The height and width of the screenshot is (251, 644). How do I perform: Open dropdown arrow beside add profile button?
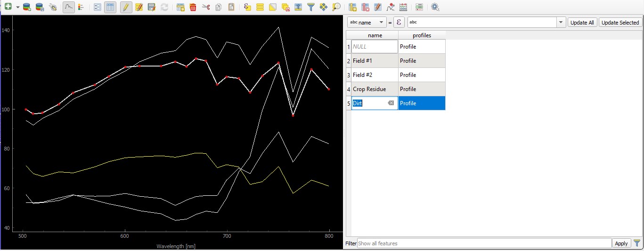tap(17, 7)
